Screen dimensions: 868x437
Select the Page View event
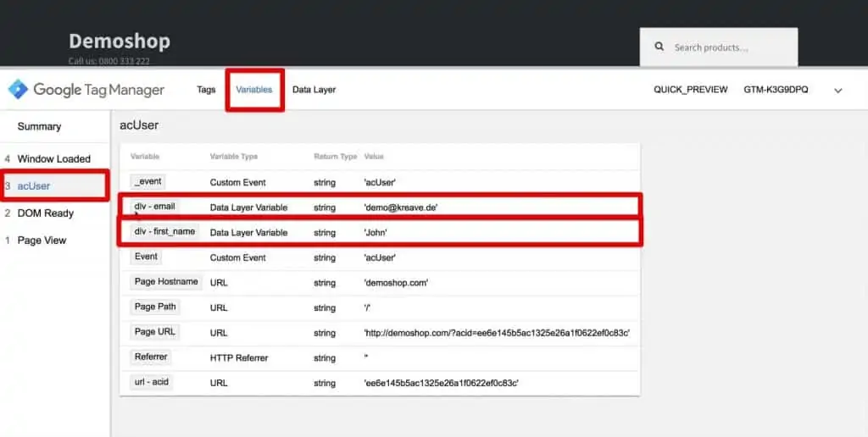click(42, 240)
